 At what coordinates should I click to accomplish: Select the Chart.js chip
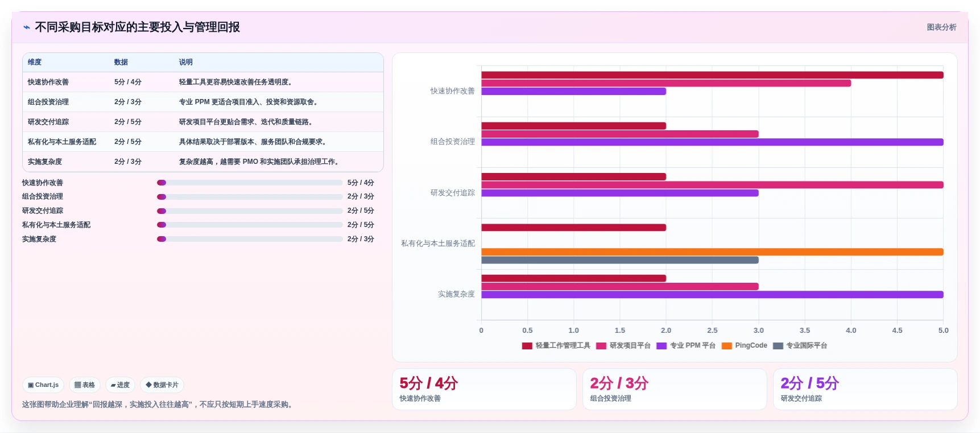pyautogui.click(x=43, y=385)
